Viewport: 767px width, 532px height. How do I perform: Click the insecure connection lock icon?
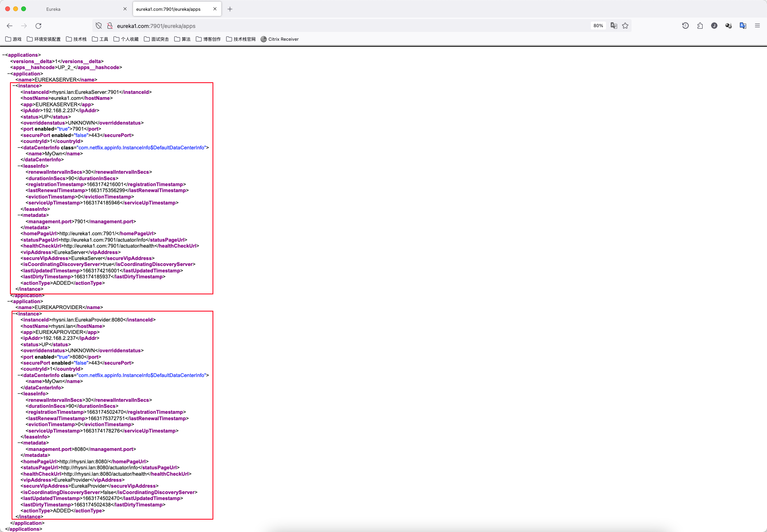pos(109,26)
